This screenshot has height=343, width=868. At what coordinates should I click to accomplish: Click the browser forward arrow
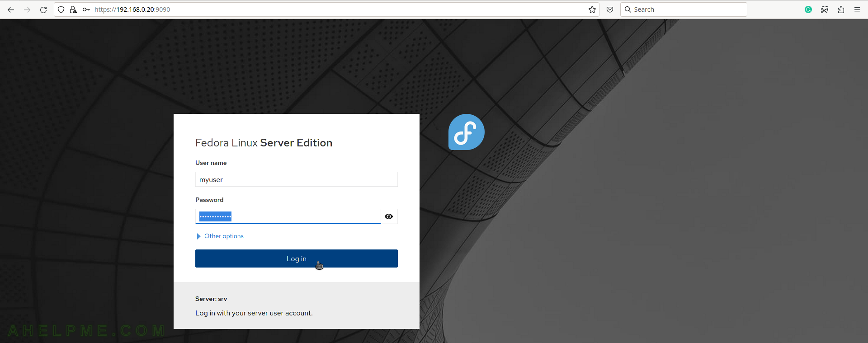(27, 9)
